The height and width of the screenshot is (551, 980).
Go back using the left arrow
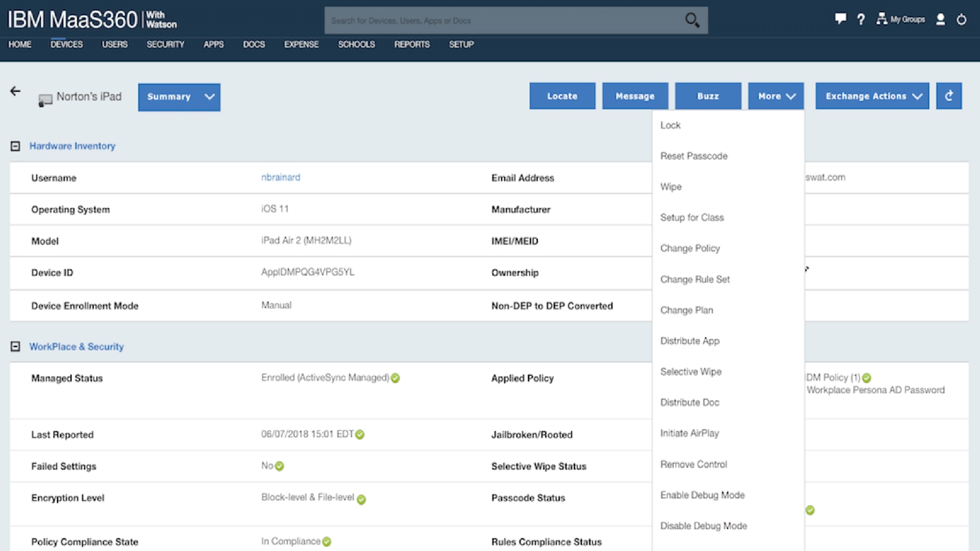point(15,91)
